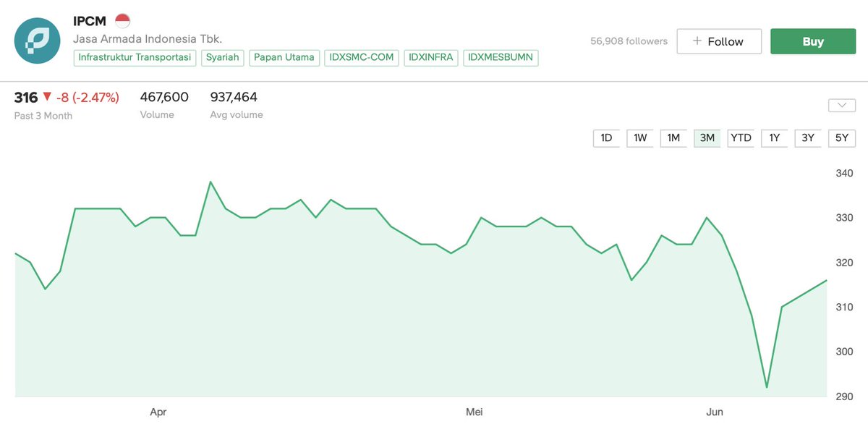Switch chart range to 1Y

(x=775, y=137)
